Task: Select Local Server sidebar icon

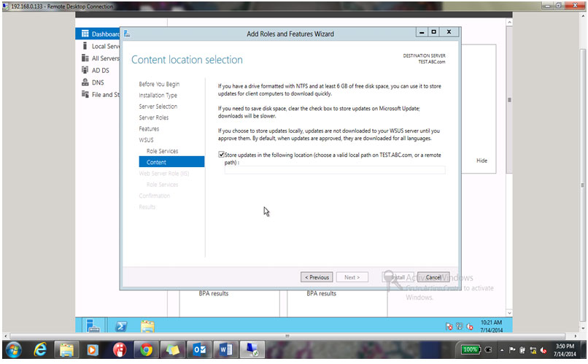Action: pos(85,46)
